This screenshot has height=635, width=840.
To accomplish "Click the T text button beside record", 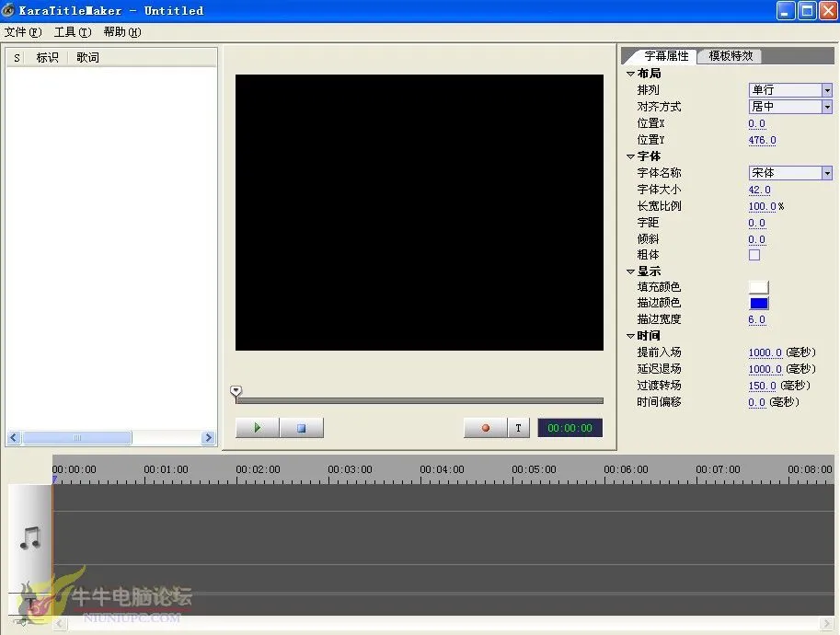I will click(x=518, y=428).
